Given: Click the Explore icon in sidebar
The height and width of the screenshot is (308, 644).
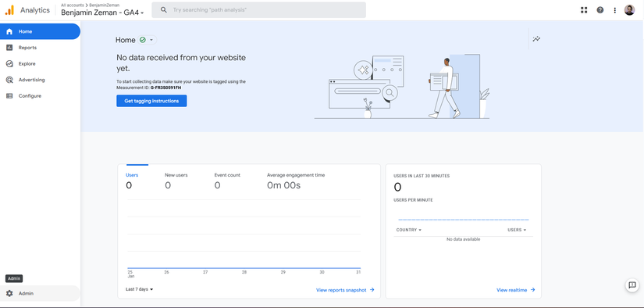Looking at the screenshot, I should pyautogui.click(x=9, y=64).
